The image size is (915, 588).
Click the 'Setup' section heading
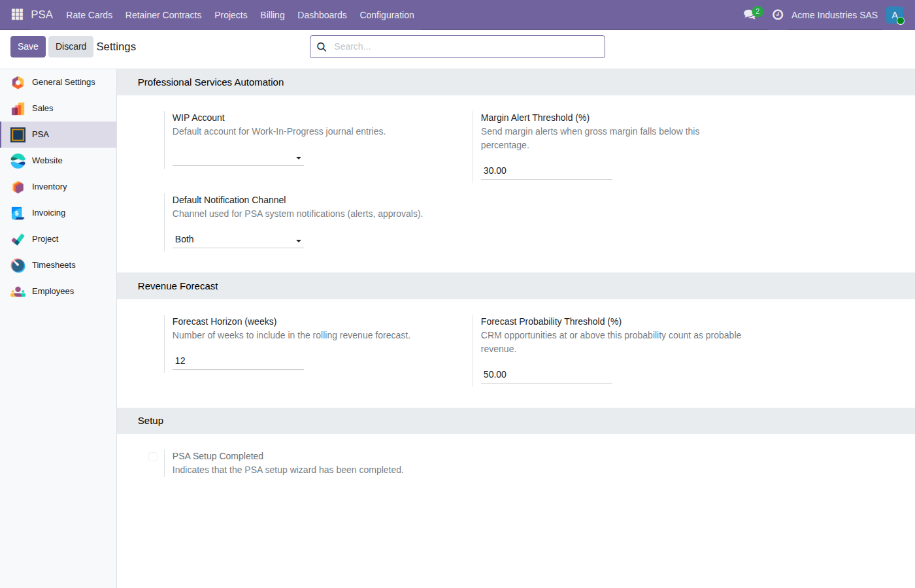(150, 421)
